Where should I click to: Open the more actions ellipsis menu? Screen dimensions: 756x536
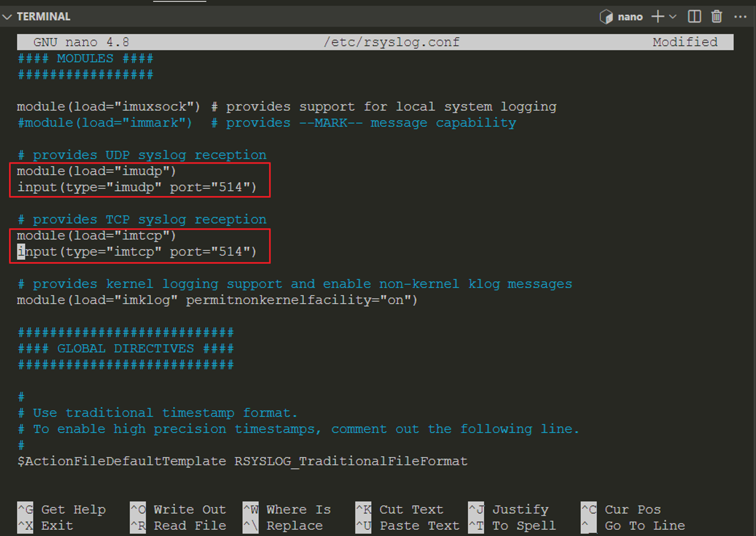pos(740,17)
